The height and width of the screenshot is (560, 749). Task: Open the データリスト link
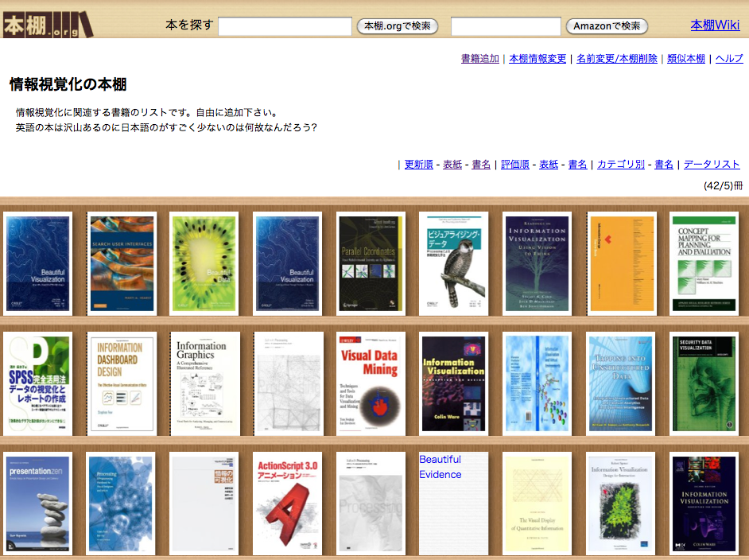coord(712,165)
